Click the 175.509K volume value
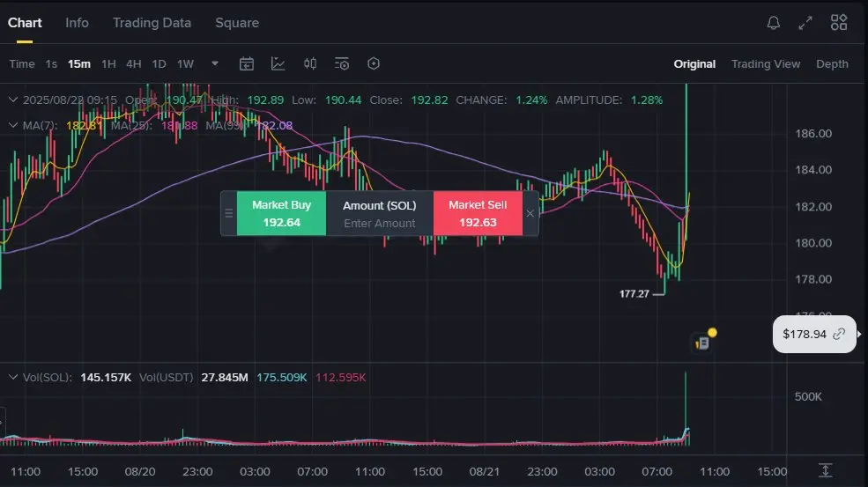Image resolution: width=868 pixels, height=487 pixels. click(281, 377)
